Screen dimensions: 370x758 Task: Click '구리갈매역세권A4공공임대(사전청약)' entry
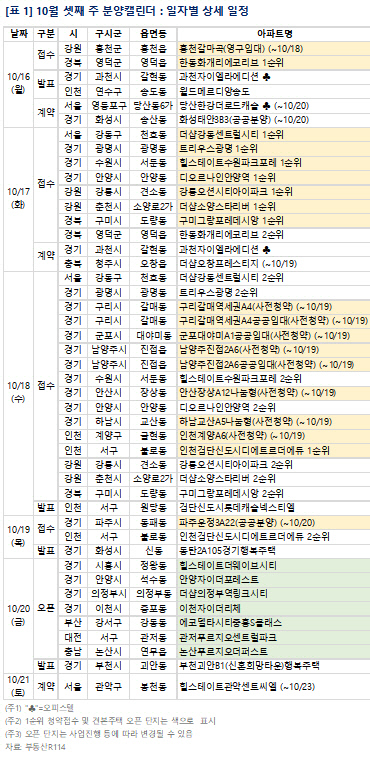(254, 321)
